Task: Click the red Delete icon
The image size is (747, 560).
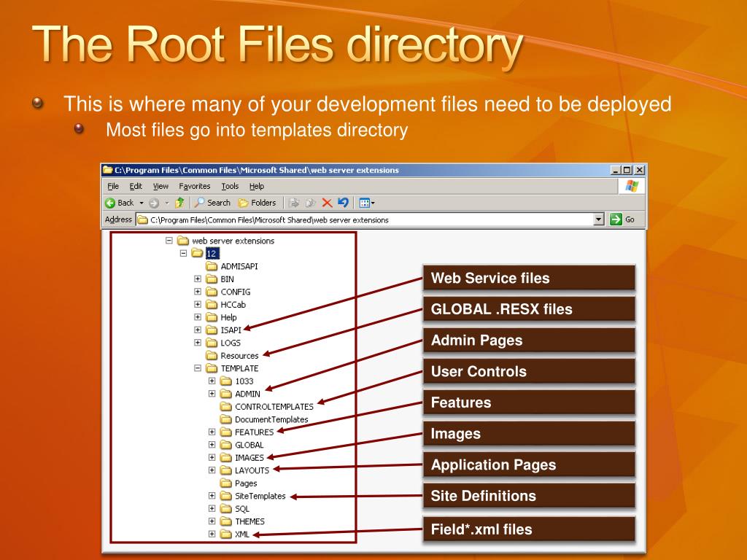Action: click(x=327, y=203)
